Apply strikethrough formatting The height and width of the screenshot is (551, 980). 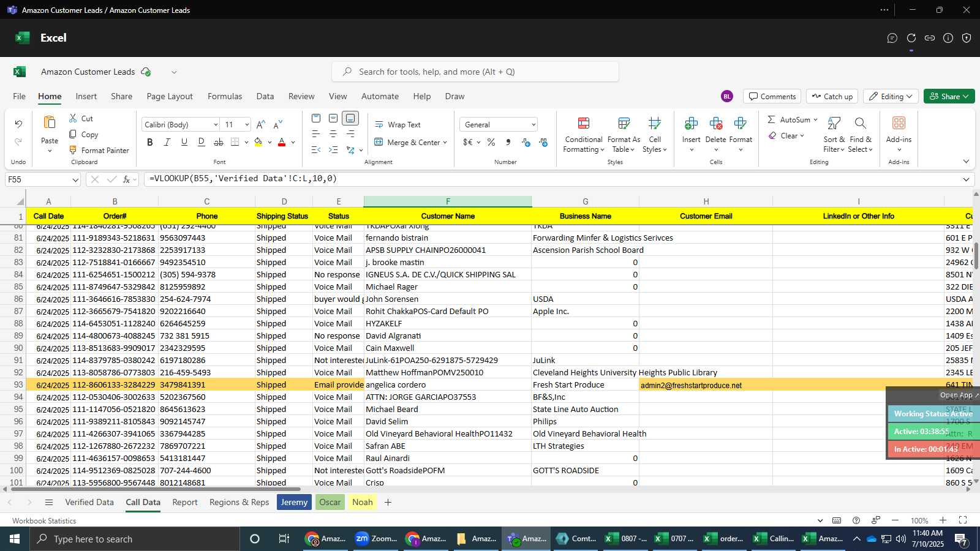pos(219,142)
